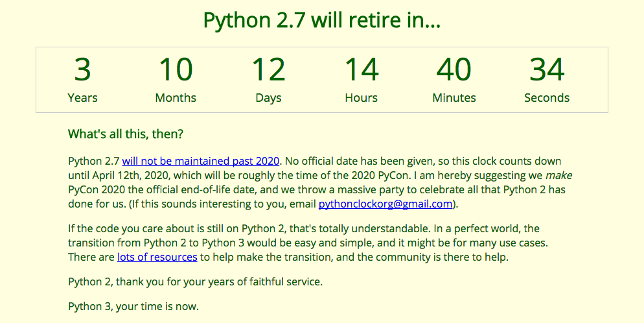
Task: Click the "Seconds" label in the countdown
Action: click(x=547, y=98)
